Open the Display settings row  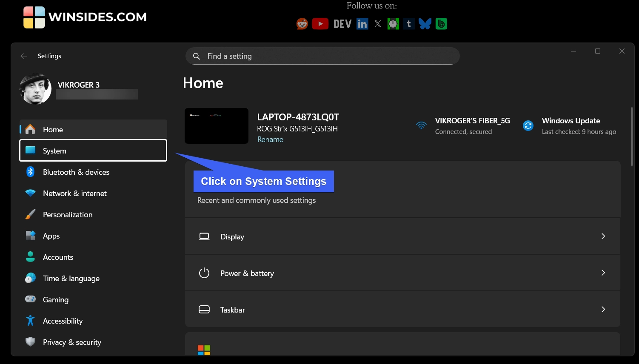402,236
